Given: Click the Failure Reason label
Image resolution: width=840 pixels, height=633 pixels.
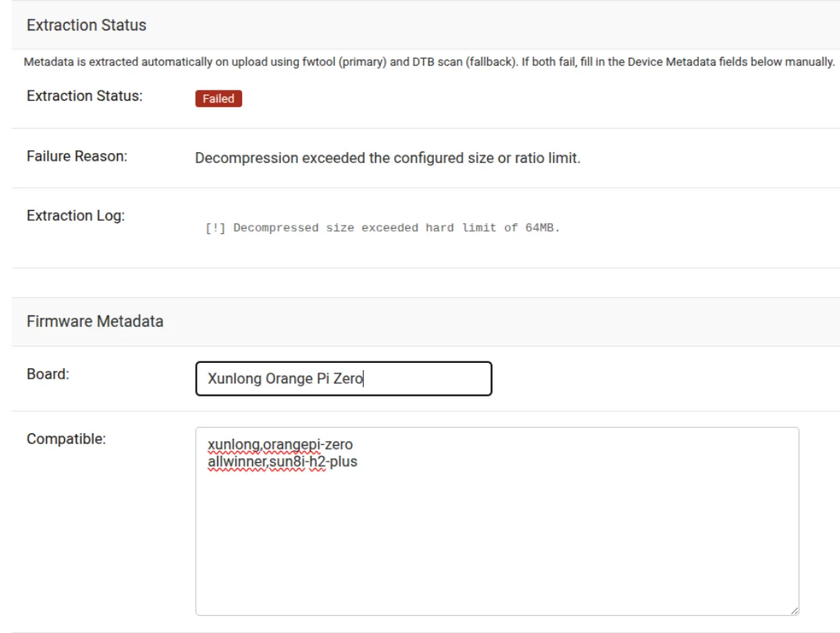Looking at the screenshot, I should pos(77,156).
